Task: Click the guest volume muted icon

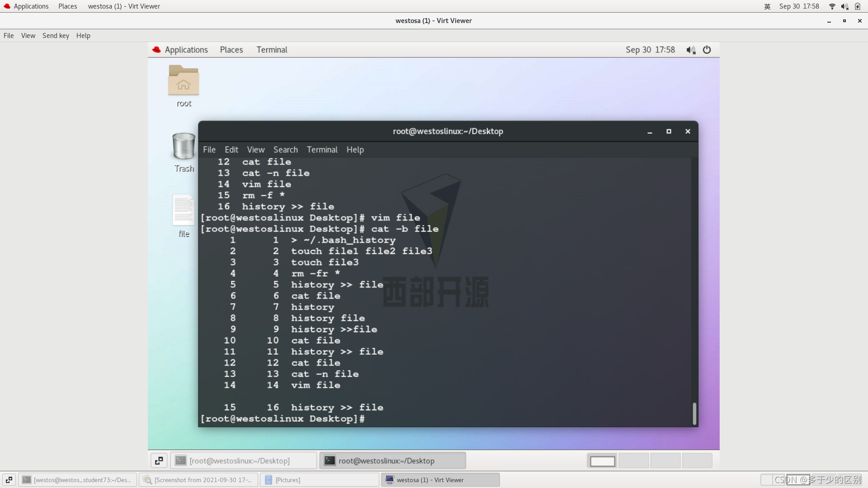Action: coord(691,50)
